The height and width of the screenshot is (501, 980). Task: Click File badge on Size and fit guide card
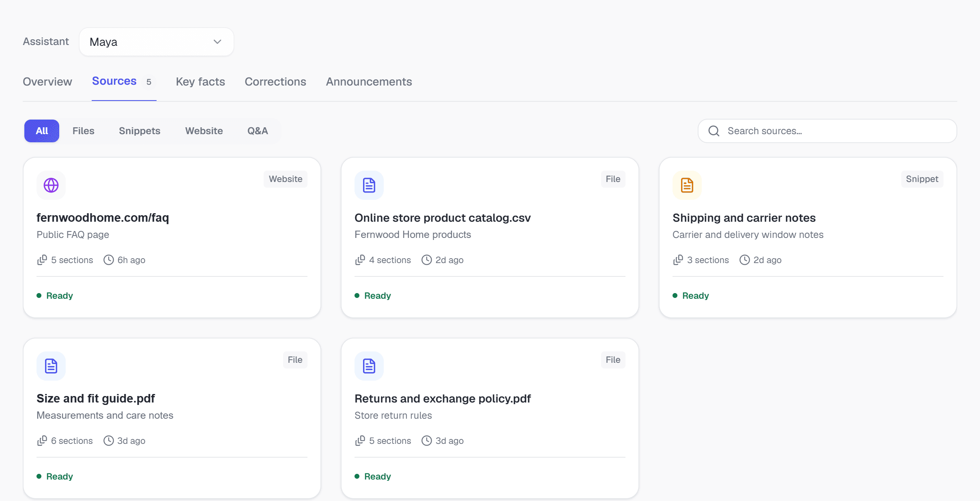pos(295,360)
